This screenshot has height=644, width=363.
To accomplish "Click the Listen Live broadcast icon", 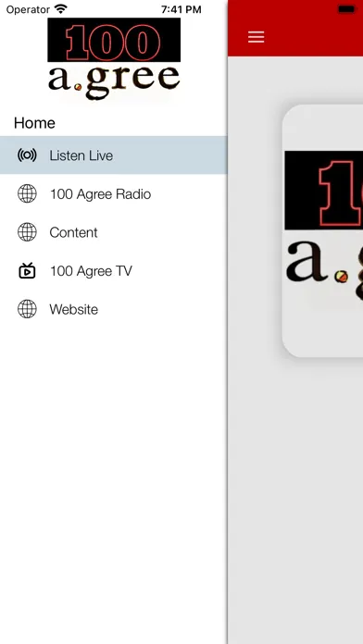I will point(27,155).
